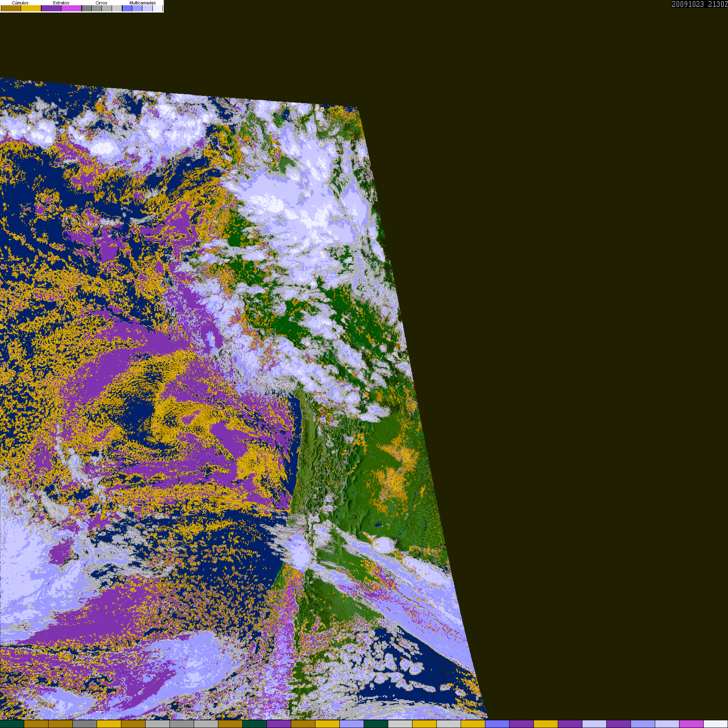Click the 'Multicamadas' legend label
Image resolution: width=728 pixels, height=728 pixels.
pyautogui.click(x=142, y=3)
